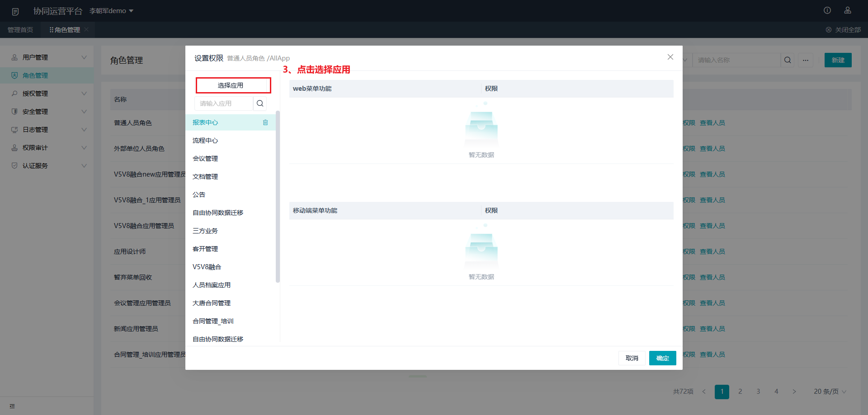
Task: Go to page 2 in pagination
Action: 740,392
